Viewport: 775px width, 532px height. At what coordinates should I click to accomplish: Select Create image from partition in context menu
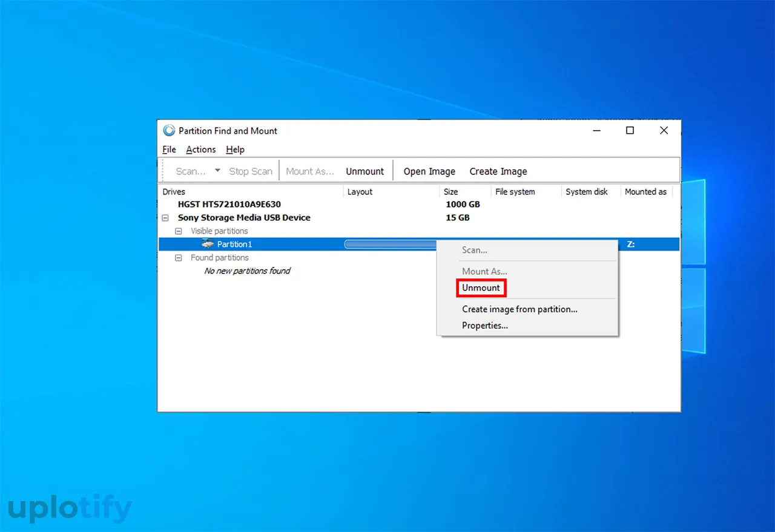point(519,309)
